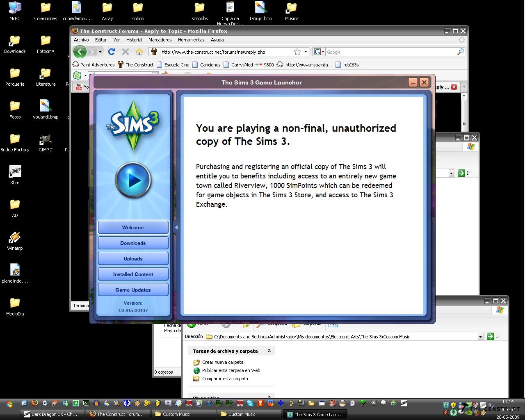This screenshot has width=525, height=420.
Task: Select the sobrio folder on desktop
Action: coord(138,11)
